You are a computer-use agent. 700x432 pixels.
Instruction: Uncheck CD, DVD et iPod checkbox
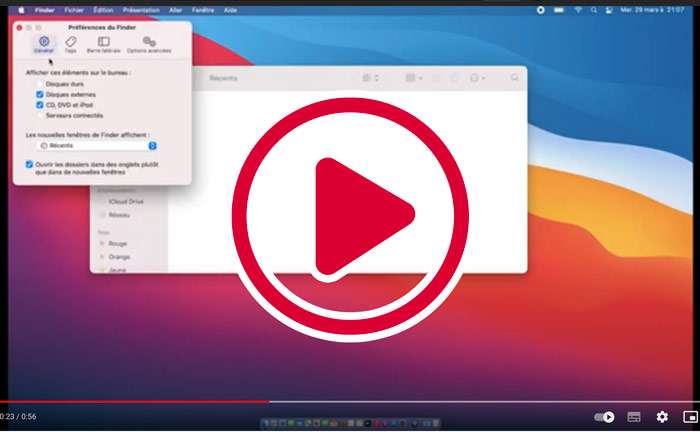(x=40, y=105)
